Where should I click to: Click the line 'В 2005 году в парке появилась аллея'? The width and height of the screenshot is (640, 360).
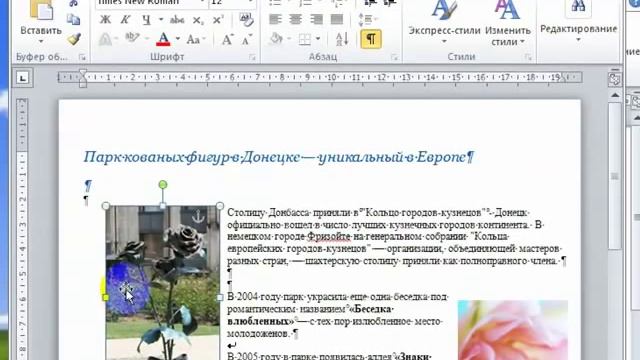(329, 356)
